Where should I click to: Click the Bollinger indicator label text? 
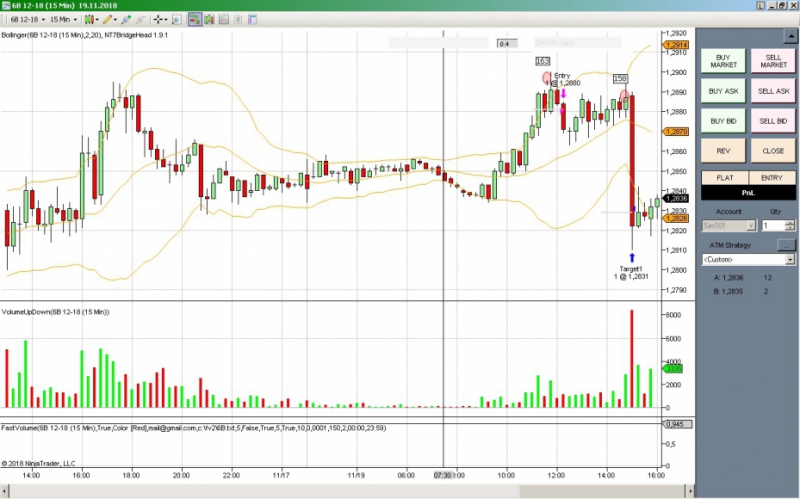(84, 35)
